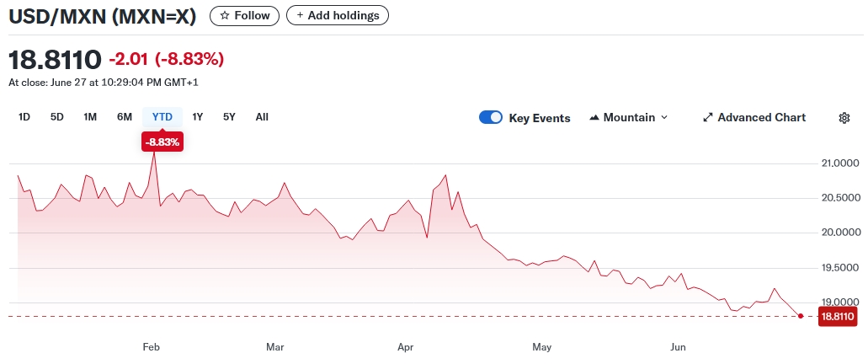Click the -2.01 (-8.83%) change text
868x364 pixels.
click(x=166, y=59)
